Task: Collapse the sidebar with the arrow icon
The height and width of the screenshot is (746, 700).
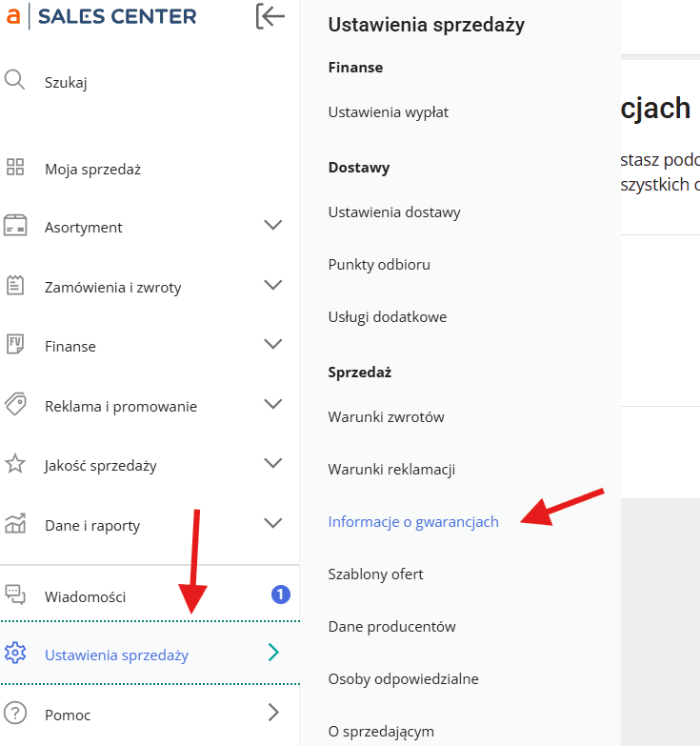Action: coord(270,16)
